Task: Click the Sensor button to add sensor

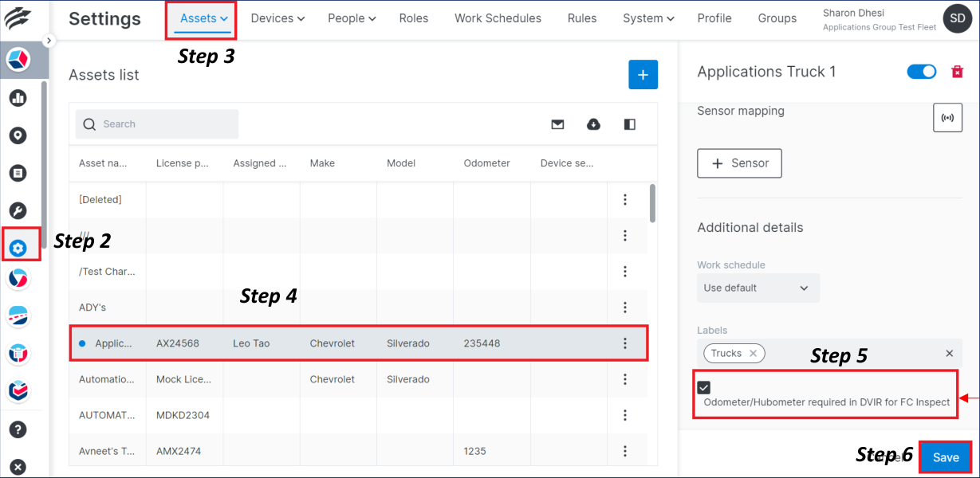Action: click(739, 163)
